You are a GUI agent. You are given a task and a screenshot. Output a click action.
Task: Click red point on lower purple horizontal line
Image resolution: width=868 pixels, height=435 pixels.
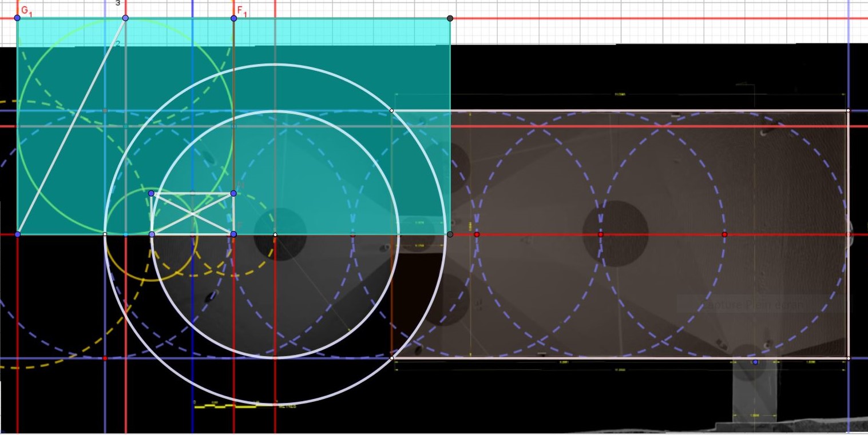[x=105, y=358]
